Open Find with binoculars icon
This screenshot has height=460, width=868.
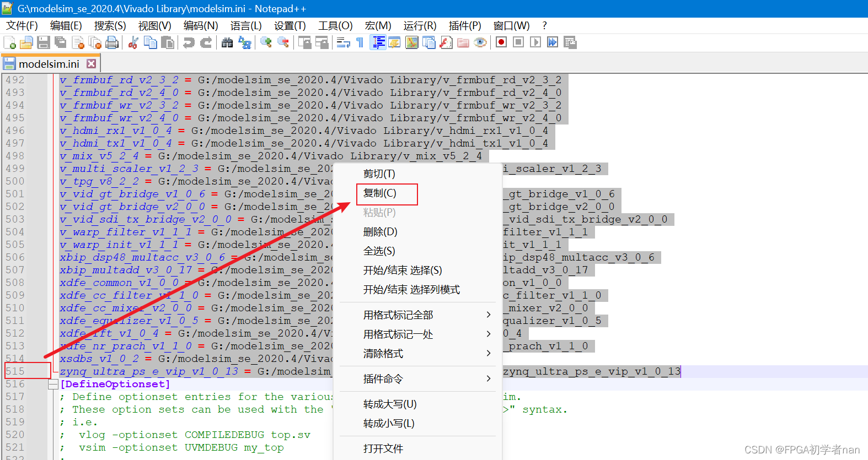(x=227, y=42)
